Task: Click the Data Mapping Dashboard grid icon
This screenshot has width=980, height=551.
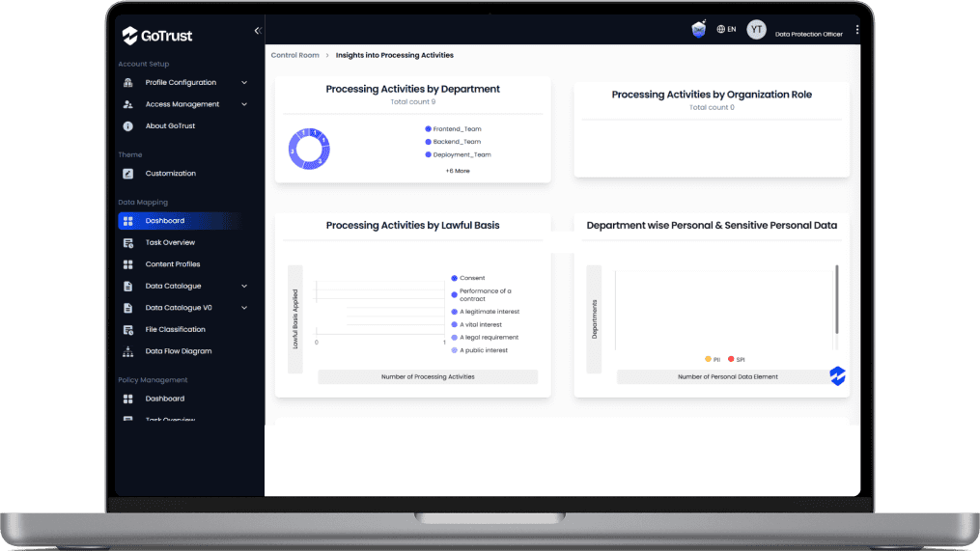Action: coord(128,221)
